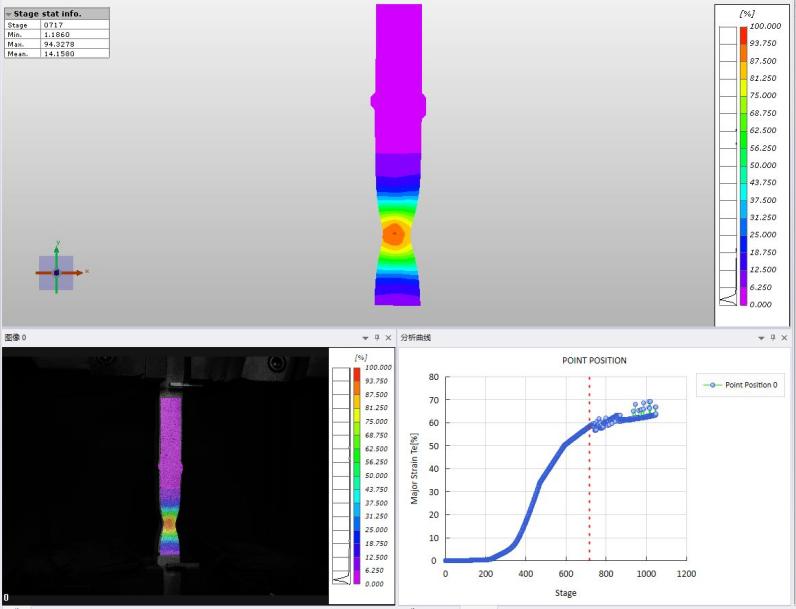Click the Major Strain y-axis label
The image size is (796, 609).
(x=414, y=468)
